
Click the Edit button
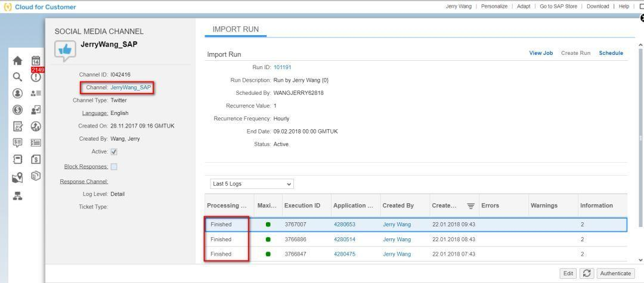pyautogui.click(x=568, y=273)
